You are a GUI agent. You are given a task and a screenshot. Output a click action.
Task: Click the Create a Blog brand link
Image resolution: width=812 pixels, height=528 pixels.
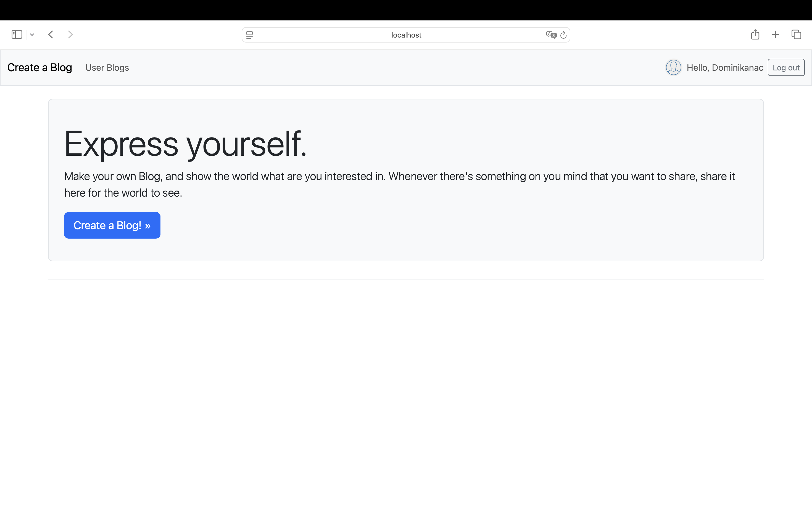pyautogui.click(x=39, y=67)
